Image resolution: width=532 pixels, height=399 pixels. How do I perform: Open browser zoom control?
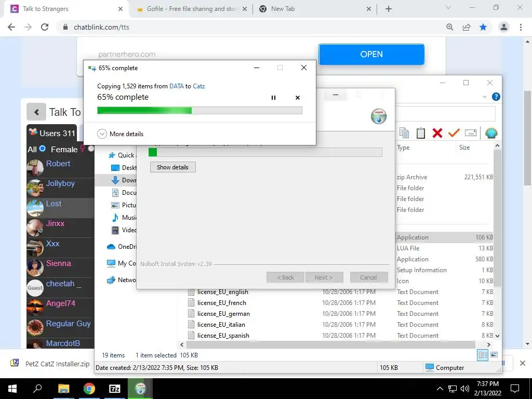click(x=450, y=27)
